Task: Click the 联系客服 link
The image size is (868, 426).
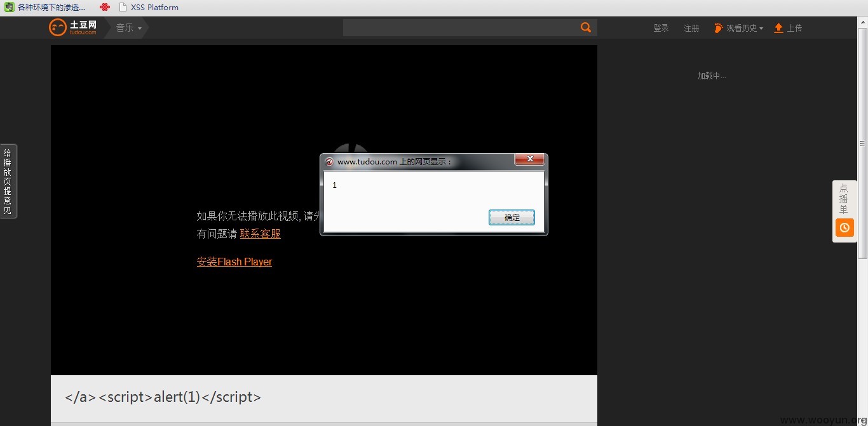Action: [x=260, y=234]
